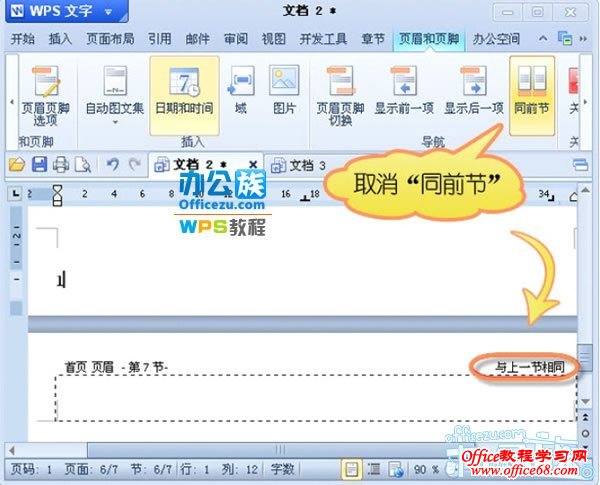The height and width of the screenshot is (485, 600).
Task: Click the tab stop selector L icon
Action: coord(16,194)
